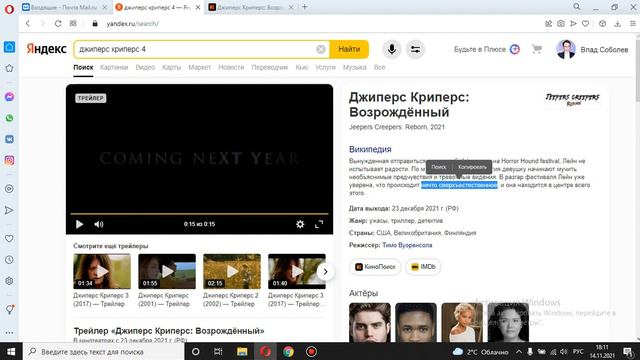The image size is (640, 360).
Task: Open browser snapshot camera icon
Action: tap(561, 24)
